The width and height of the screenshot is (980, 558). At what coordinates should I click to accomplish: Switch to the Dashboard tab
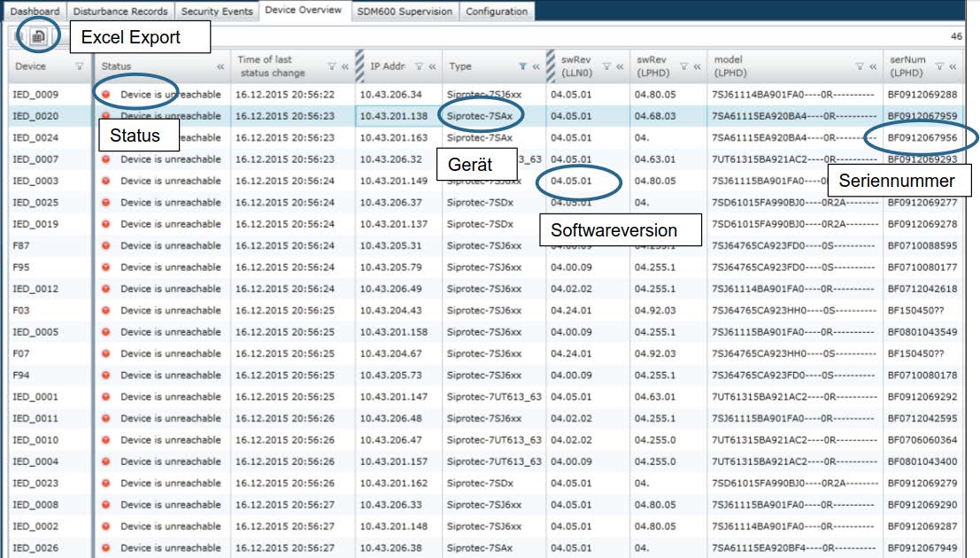click(35, 12)
